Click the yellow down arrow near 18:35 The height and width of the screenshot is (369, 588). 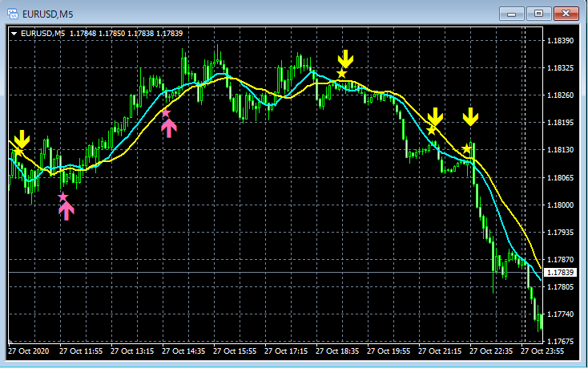click(345, 59)
